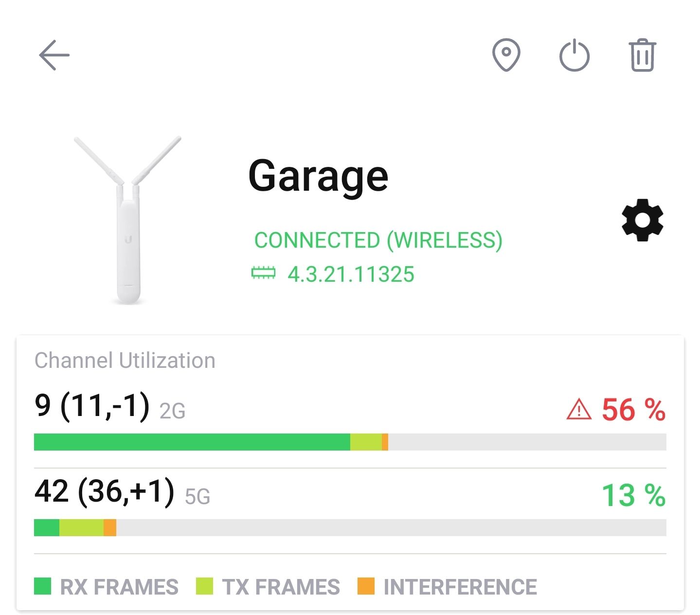Tap the firmware chip icon
Image resolution: width=700 pixels, height=615 pixels.
pyautogui.click(x=263, y=273)
